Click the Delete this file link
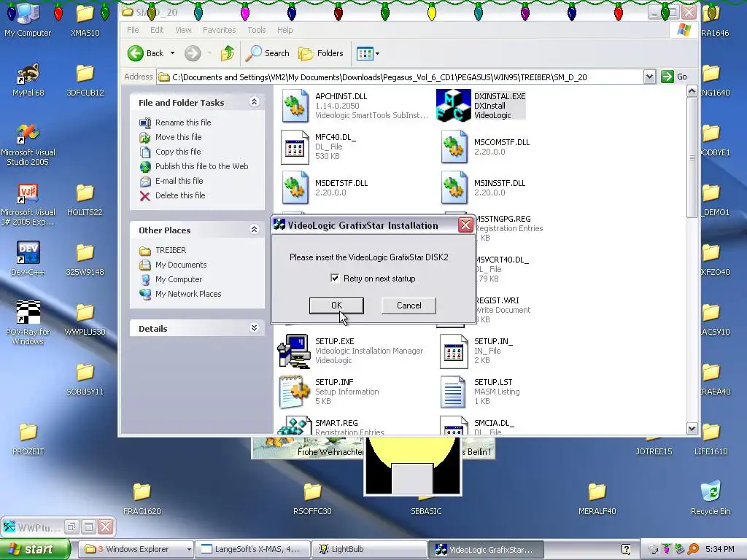The image size is (747, 560). coord(180,195)
